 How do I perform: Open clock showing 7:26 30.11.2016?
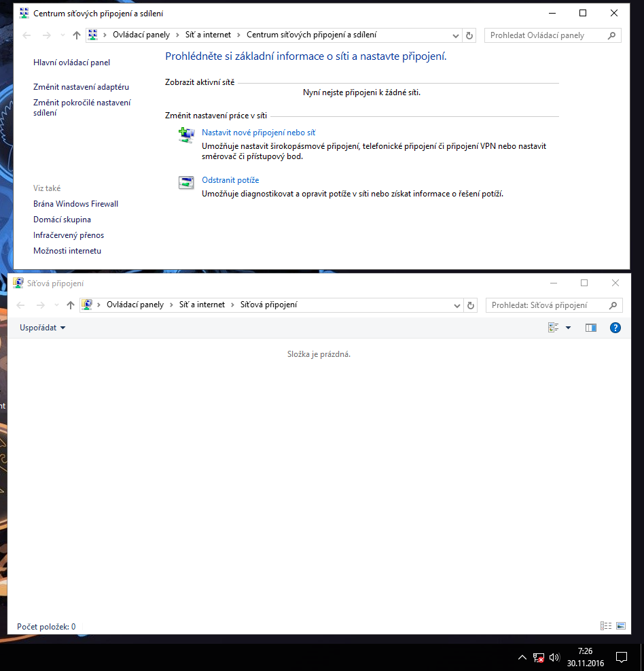[x=586, y=657]
